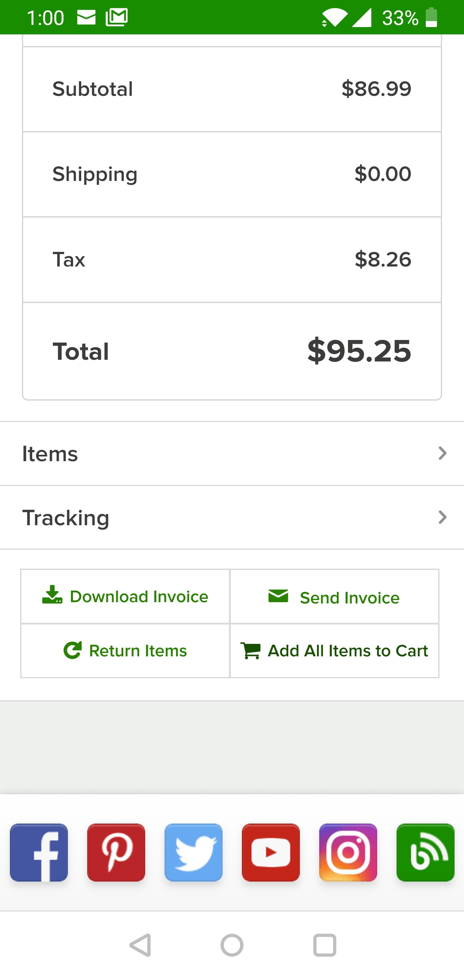Expand the Items section chevron
Image resolution: width=464 pixels, height=980 pixels.
pyautogui.click(x=443, y=453)
